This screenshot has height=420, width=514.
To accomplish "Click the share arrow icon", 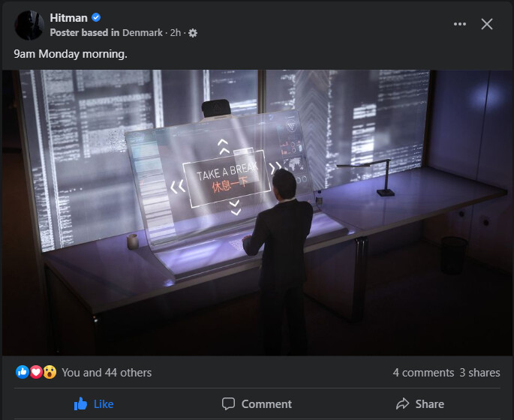I will pyautogui.click(x=402, y=403).
